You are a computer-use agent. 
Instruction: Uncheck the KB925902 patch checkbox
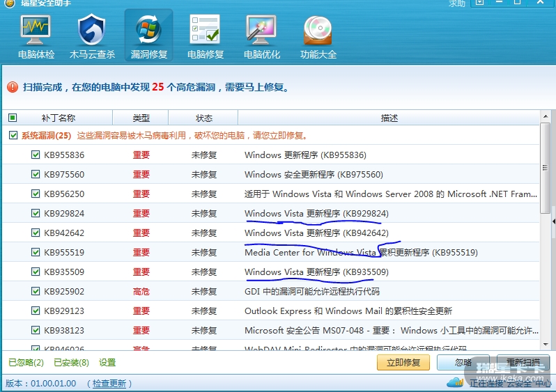(x=36, y=291)
